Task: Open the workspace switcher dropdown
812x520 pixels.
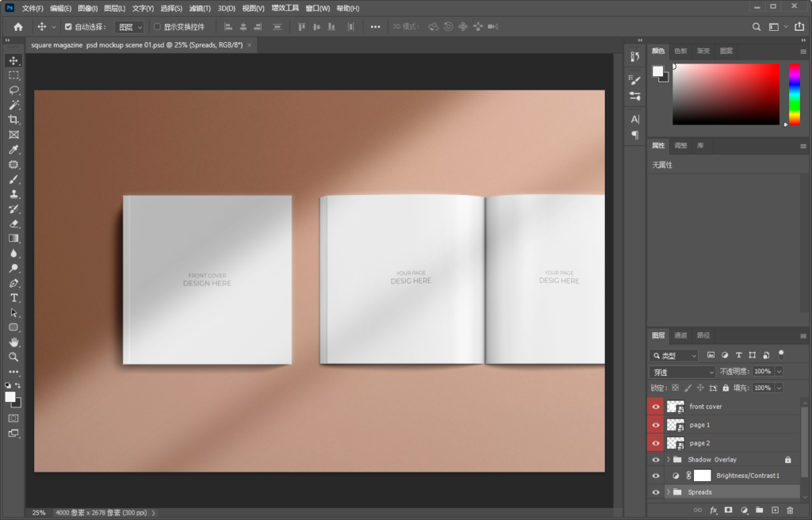Action: (778, 27)
